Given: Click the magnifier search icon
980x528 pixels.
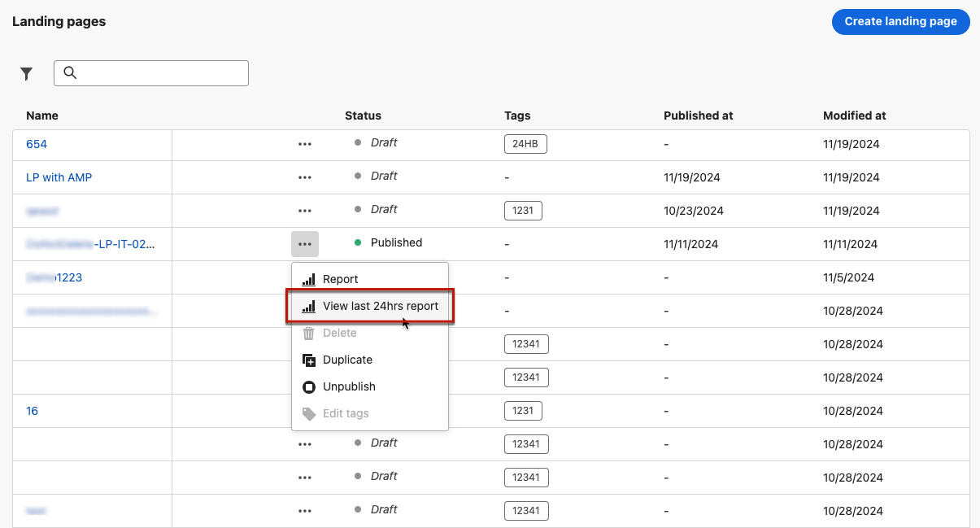Looking at the screenshot, I should tap(70, 73).
